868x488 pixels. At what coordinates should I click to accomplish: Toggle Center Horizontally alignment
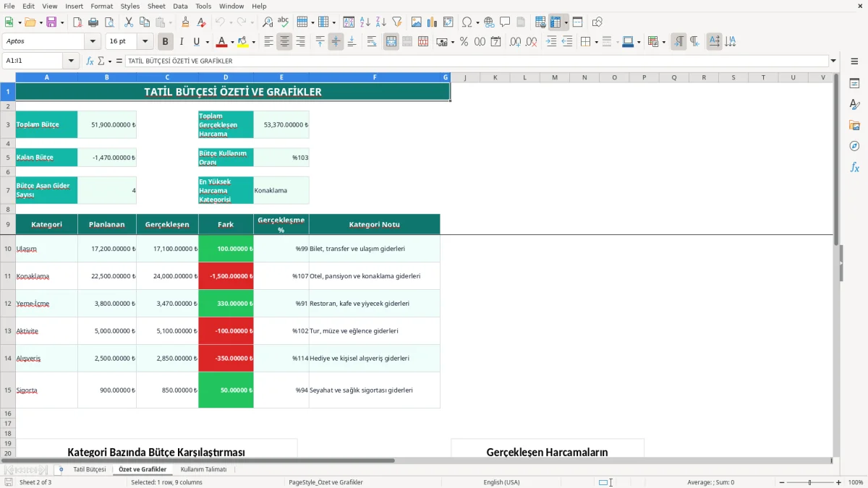pos(284,42)
